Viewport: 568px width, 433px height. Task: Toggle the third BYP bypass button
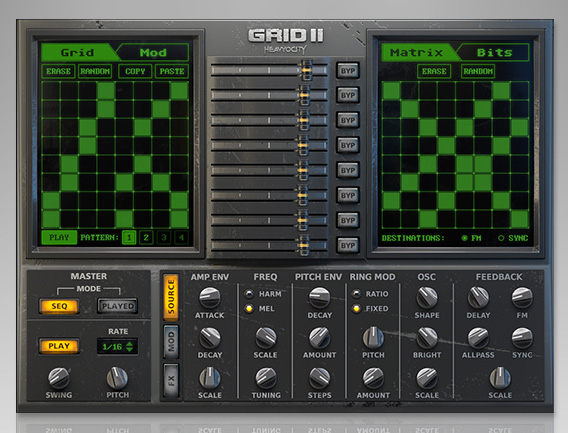point(348,120)
